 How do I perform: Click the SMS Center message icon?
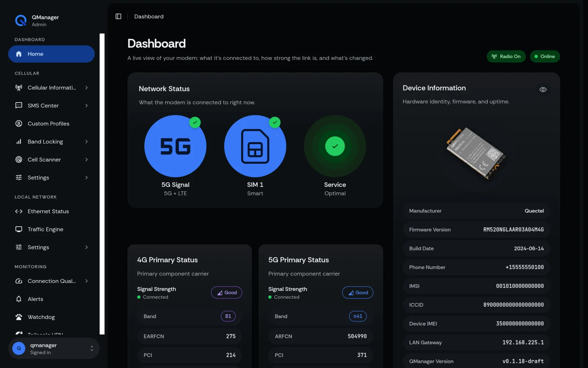pyautogui.click(x=19, y=106)
